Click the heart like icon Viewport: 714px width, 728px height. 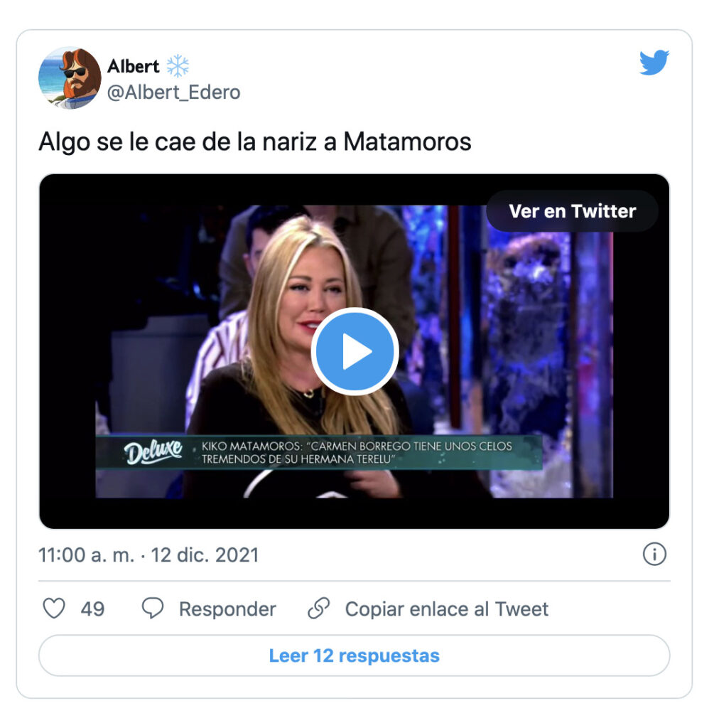pyautogui.click(x=54, y=609)
